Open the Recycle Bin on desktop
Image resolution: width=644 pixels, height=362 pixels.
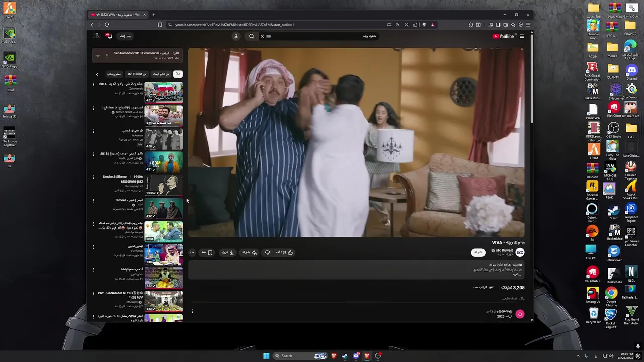[593, 315]
